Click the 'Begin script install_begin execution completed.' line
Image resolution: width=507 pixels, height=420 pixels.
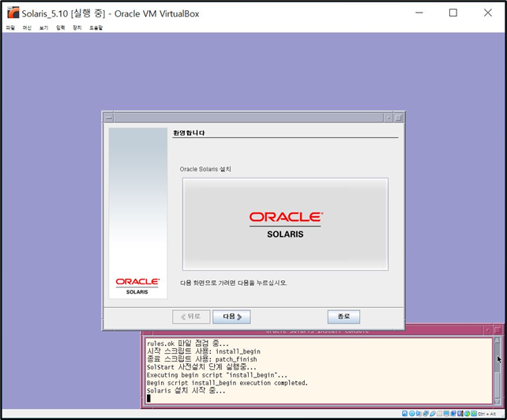point(227,383)
